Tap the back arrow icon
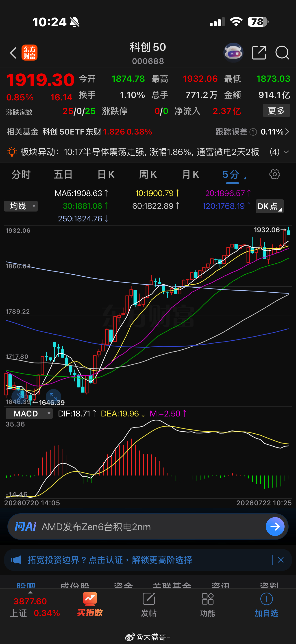This screenshot has height=644, width=296. tap(13, 53)
